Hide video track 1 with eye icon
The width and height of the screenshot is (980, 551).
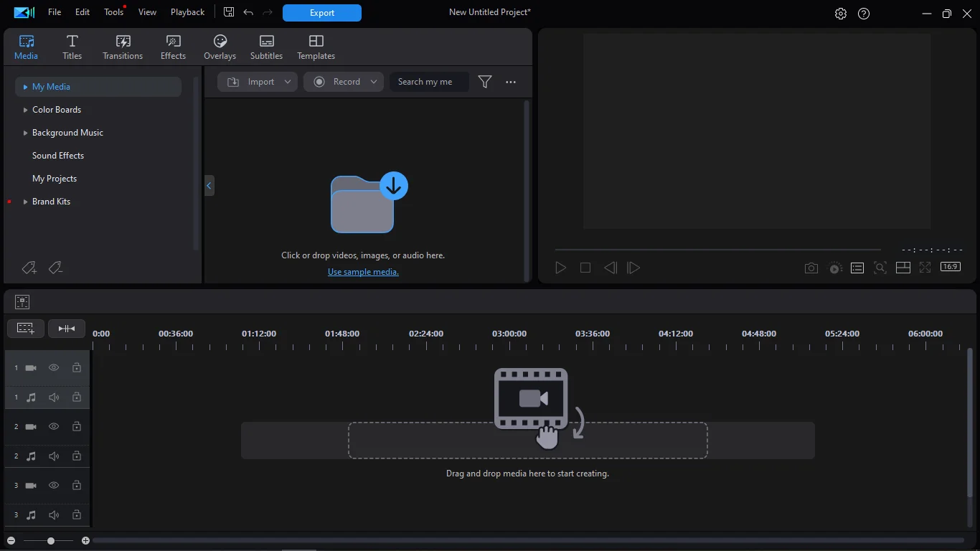click(54, 367)
